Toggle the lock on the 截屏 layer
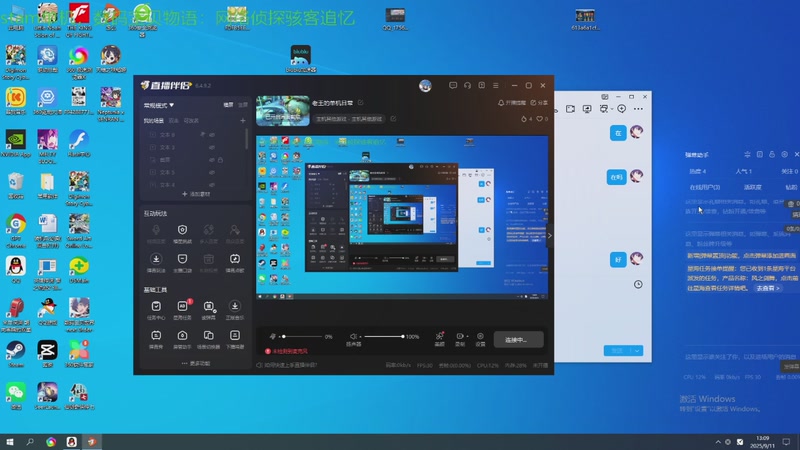The width and height of the screenshot is (800, 450). [x=220, y=160]
